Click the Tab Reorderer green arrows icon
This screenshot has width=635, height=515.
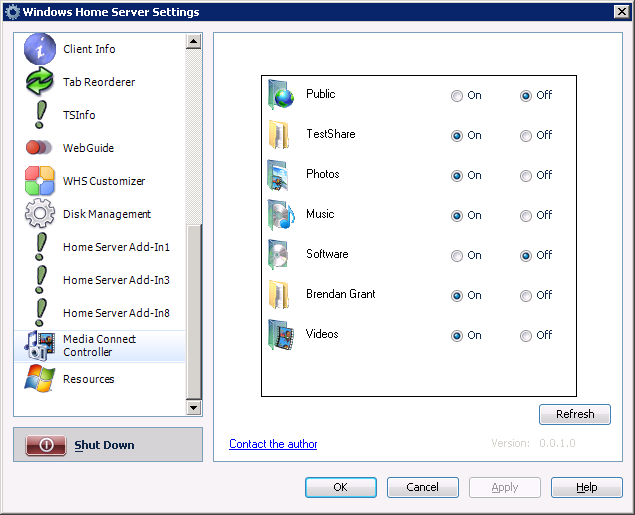(40, 81)
